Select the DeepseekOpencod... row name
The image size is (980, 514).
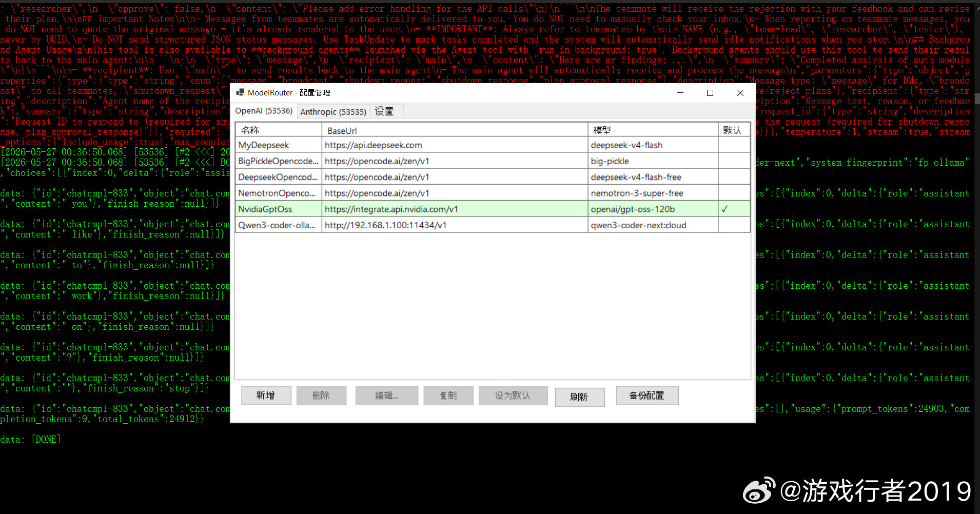[x=279, y=177]
